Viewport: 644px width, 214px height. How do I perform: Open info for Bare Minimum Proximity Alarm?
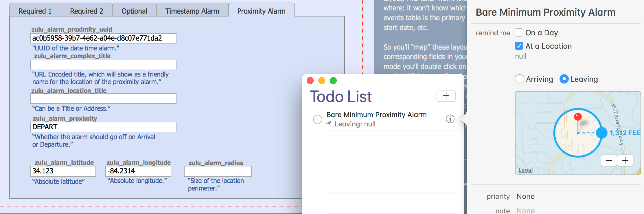tap(450, 119)
